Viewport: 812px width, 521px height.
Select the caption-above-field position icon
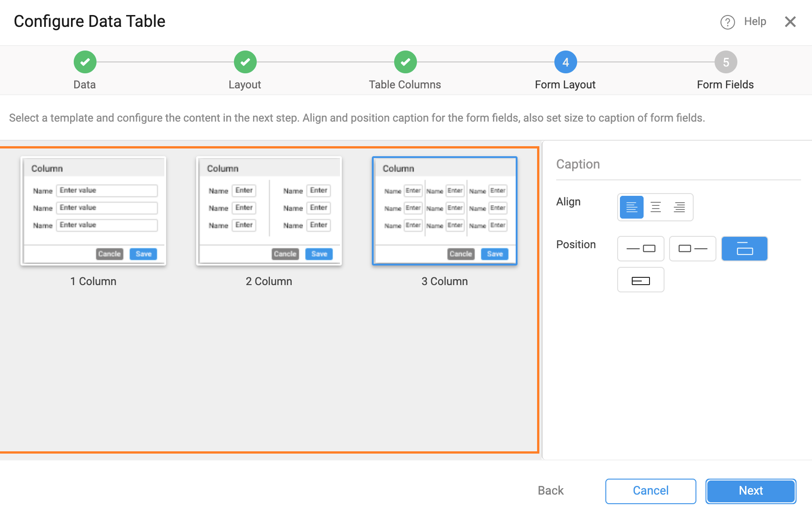744,249
